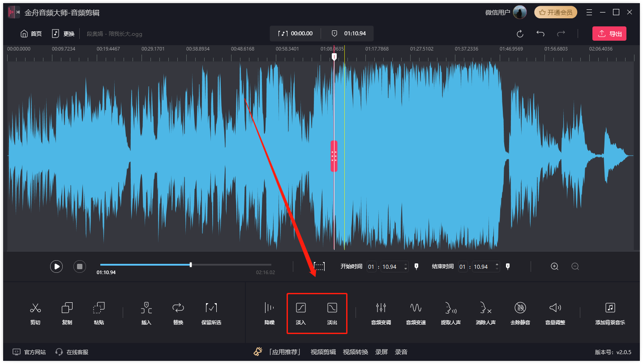
Task: Click the dashed select-all region icon
Action: 319,267
